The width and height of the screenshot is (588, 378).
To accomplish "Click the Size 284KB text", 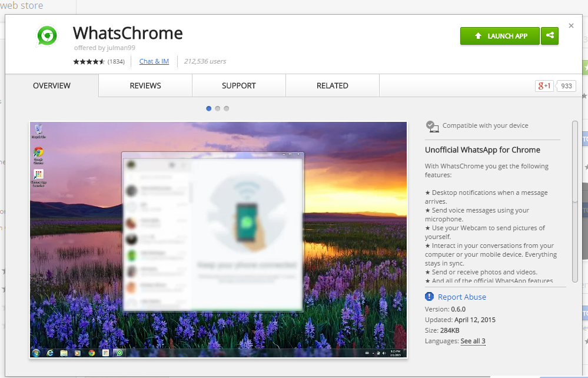I will pyautogui.click(x=442, y=330).
